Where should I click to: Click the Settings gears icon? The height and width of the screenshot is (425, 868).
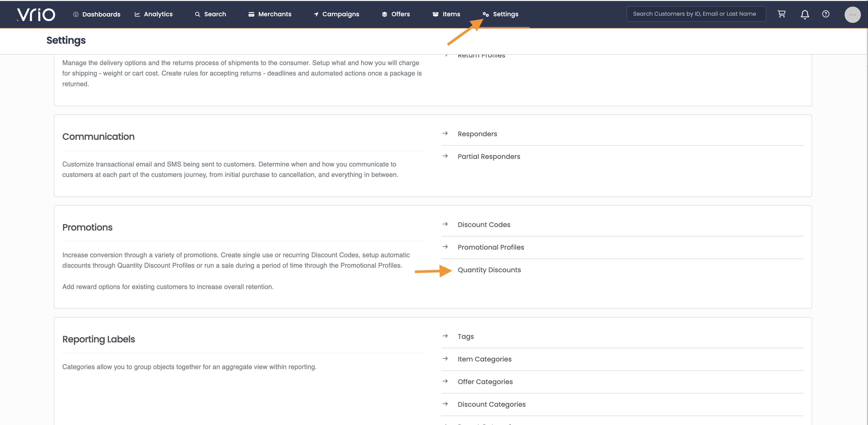pyautogui.click(x=486, y=14)
